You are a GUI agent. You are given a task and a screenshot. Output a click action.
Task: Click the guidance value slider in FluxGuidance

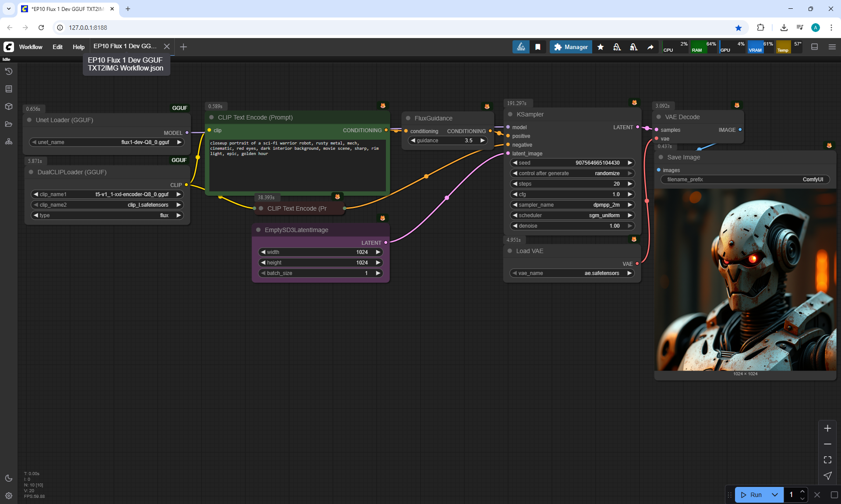[447, 141]
